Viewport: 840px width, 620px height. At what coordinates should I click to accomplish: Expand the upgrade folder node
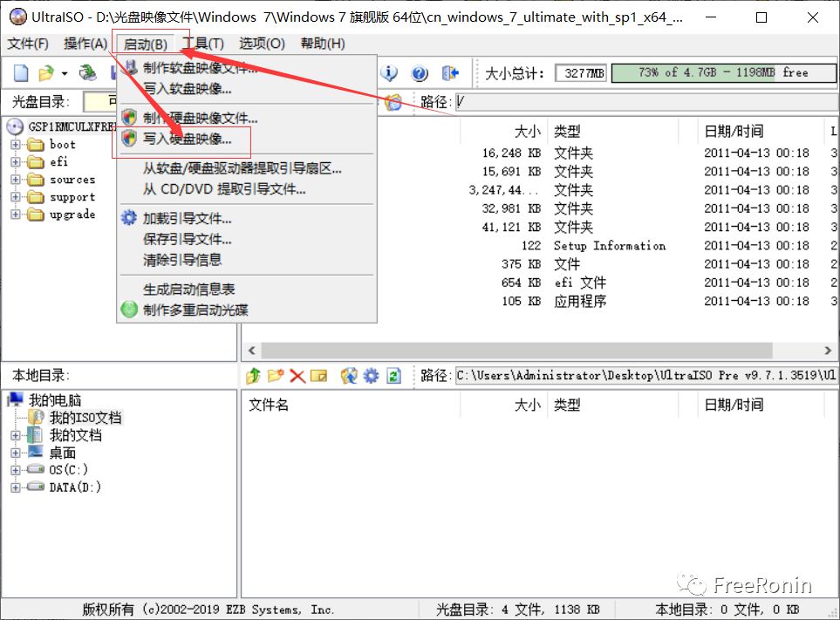pyautogui.click(x=16, y=215)
